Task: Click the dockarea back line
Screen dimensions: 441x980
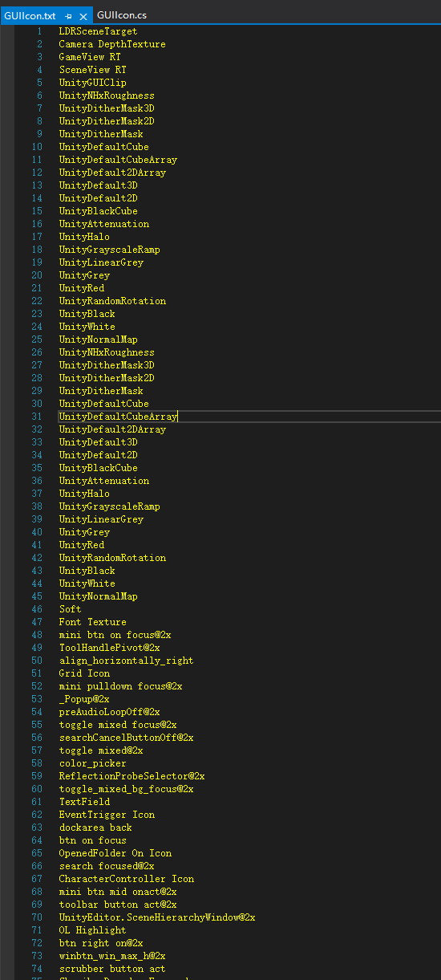Action: [95, 828]
